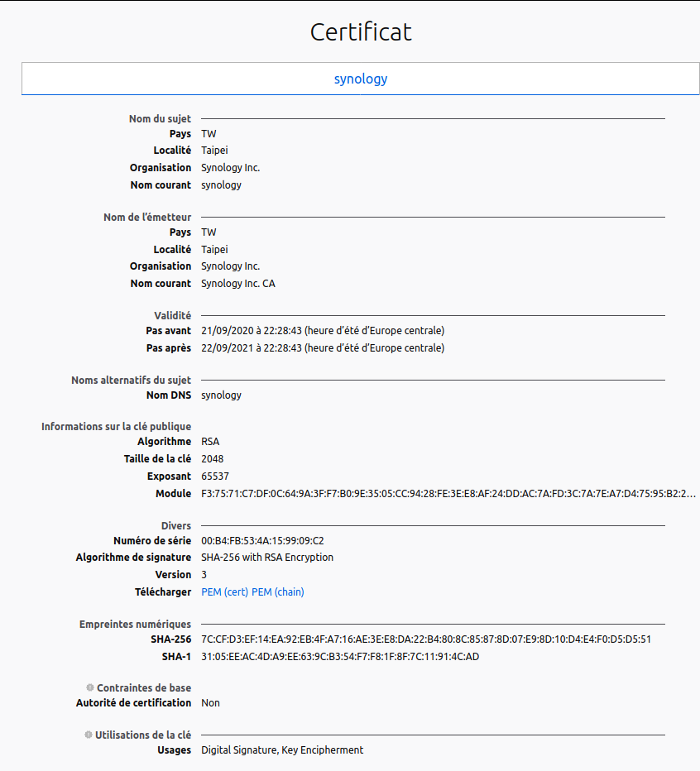700x771 pixels.
Task: Click SHA-256 with RSA Encryption text
Action: coord(267,557)
